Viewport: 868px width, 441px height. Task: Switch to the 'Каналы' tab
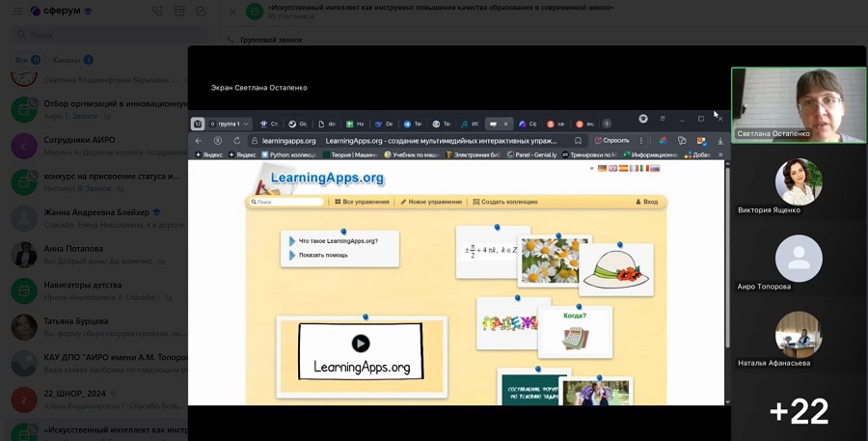pyautogui.click(x=72, y=60)
